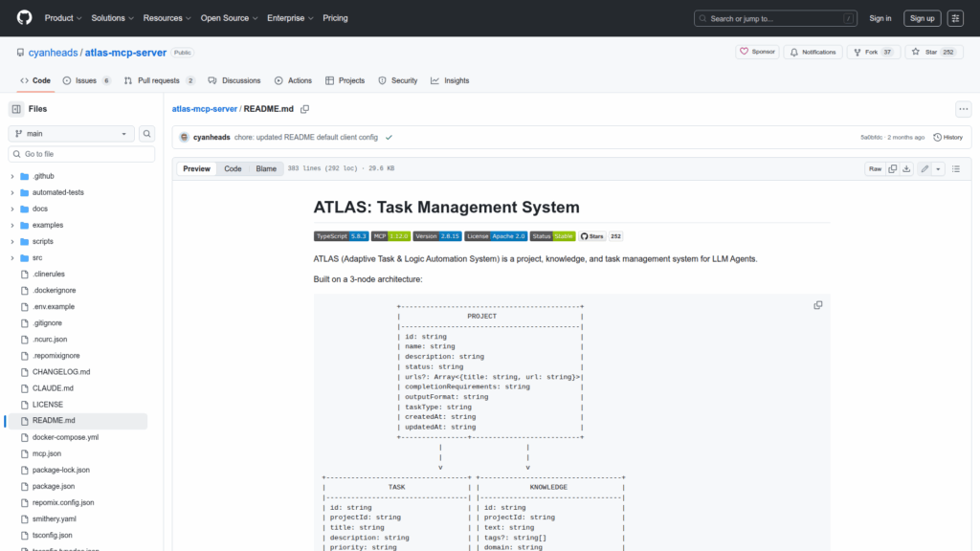This screenshot has height=551, width=980.
Task: Open the Open Source dropdown menu
Action: tap(229, 18)
